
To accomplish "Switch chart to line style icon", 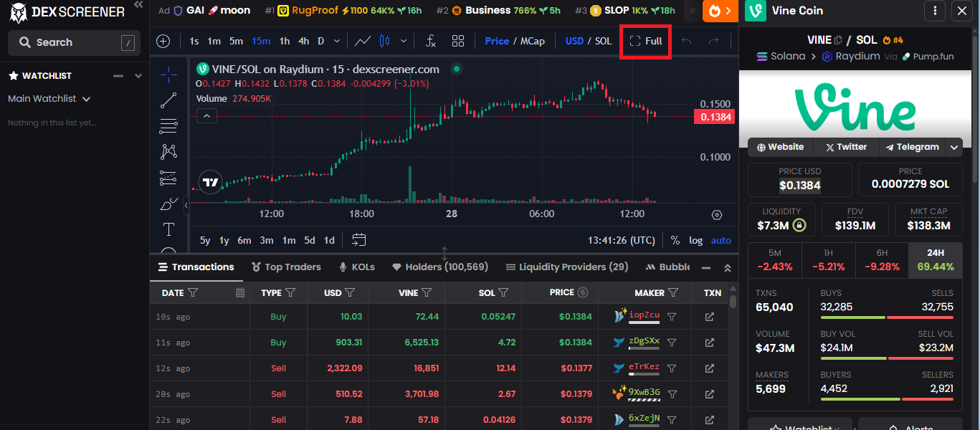I will pyautogui.click(x=363, y=41).
